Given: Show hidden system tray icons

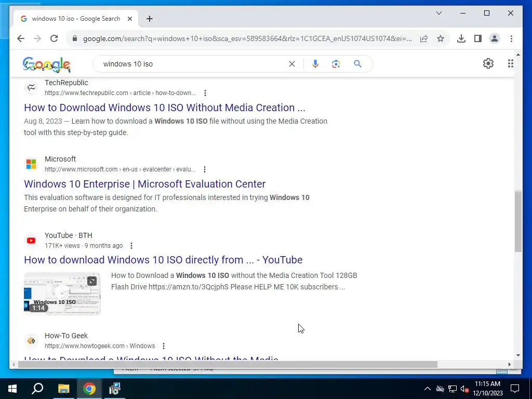Looking at the screenshot, I should [428, 389].
